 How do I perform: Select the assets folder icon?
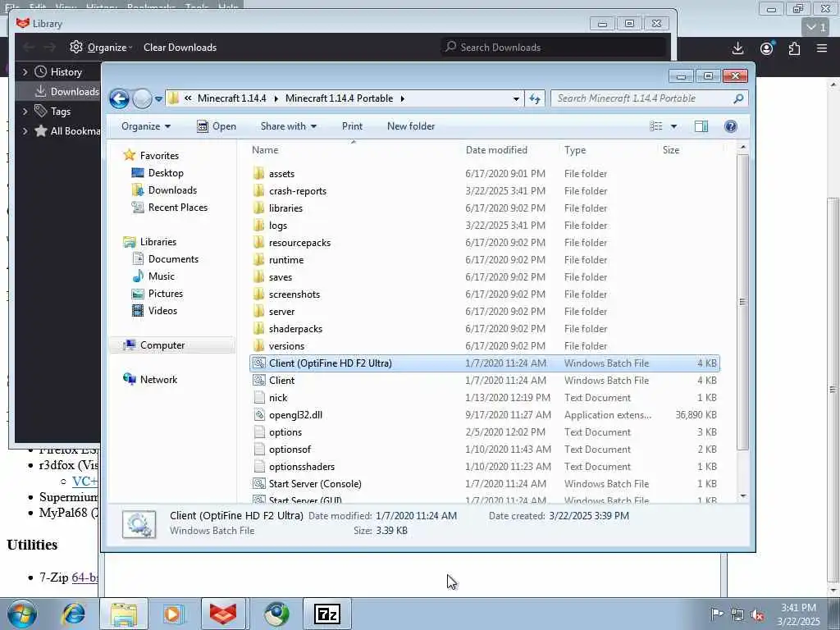pyautogui.click(x=258, y=174)
